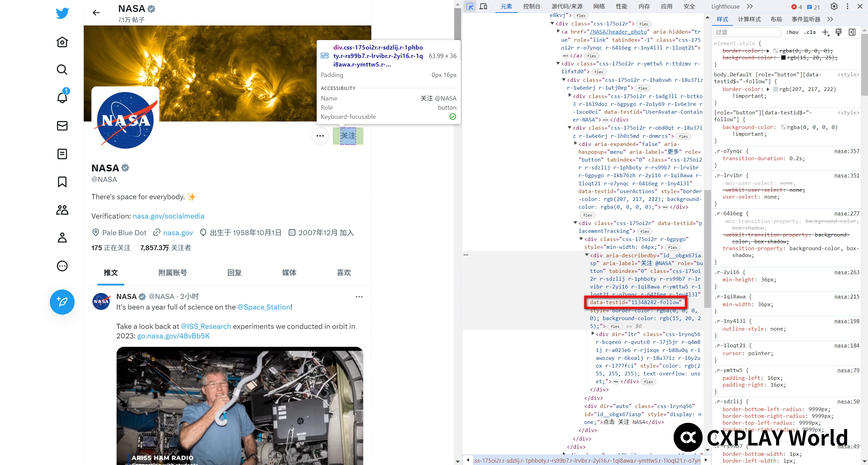Switch to the 媒体 profile tab
Image resolution: width=868 pixels, height=465 pixels.
pyautogui.click(x=289, y=273)
